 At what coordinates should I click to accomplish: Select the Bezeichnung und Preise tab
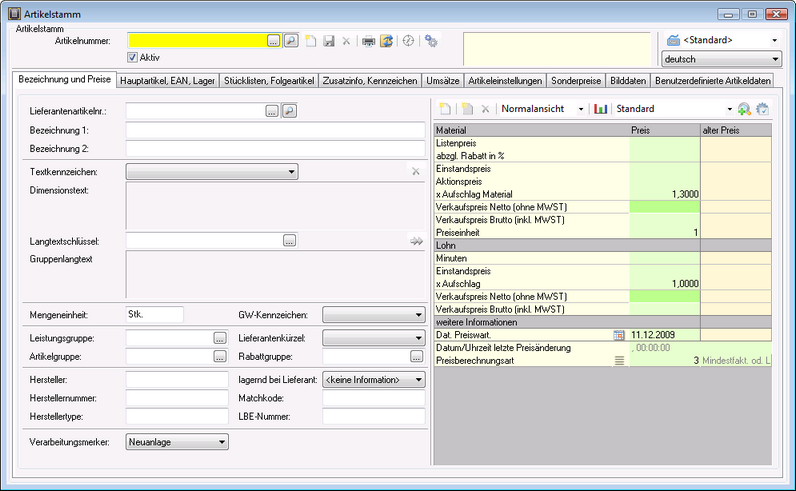64,79
